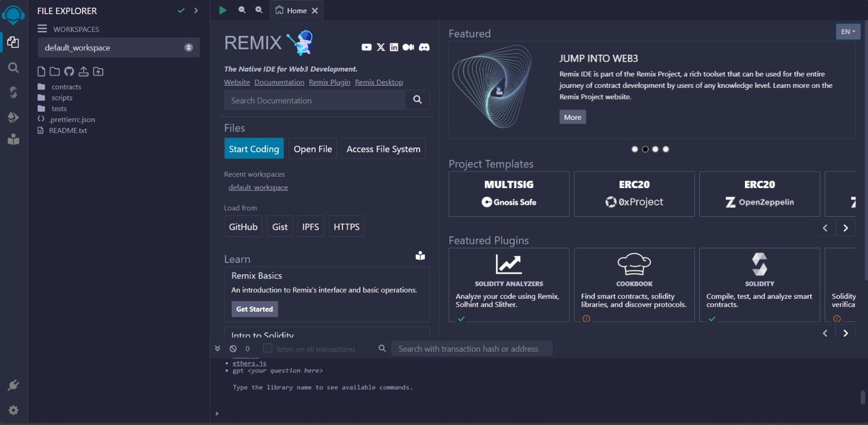This screenshot has width=868, height=425.
Task: Click into Search Documentation field
Action: (x=315, y=100)
